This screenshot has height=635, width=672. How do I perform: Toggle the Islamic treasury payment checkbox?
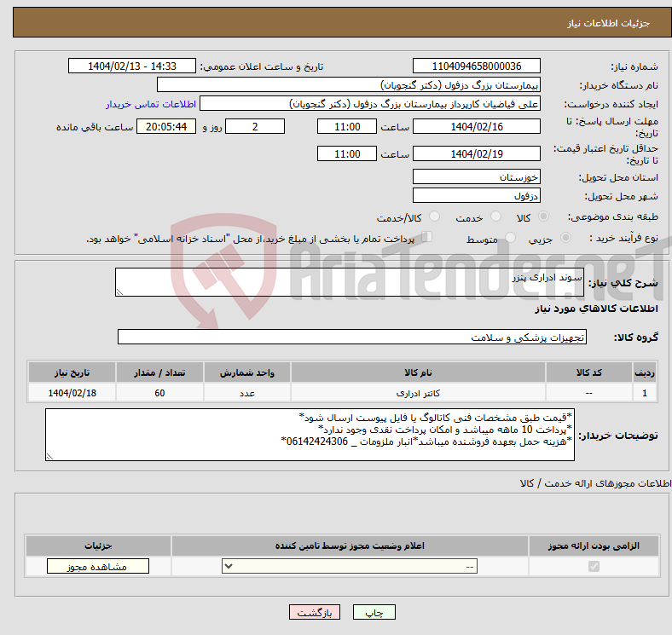427,237
